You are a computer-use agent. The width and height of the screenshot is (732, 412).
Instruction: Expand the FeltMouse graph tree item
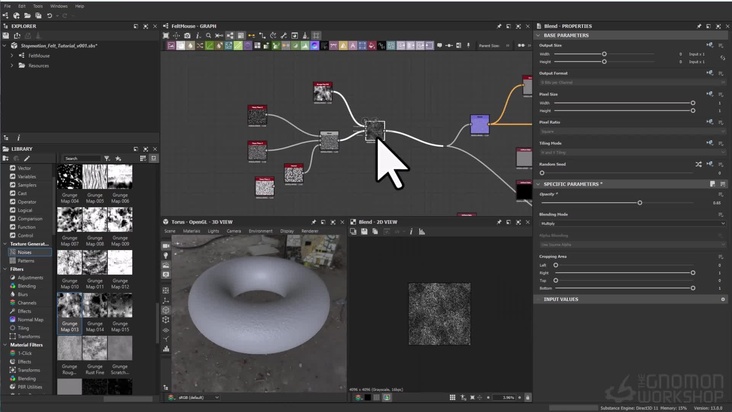[12, 56]
